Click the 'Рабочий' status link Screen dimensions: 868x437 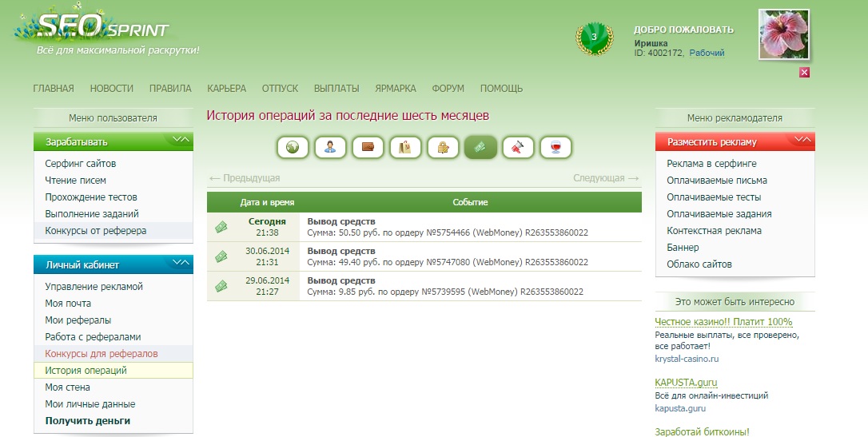click(707, 53)
